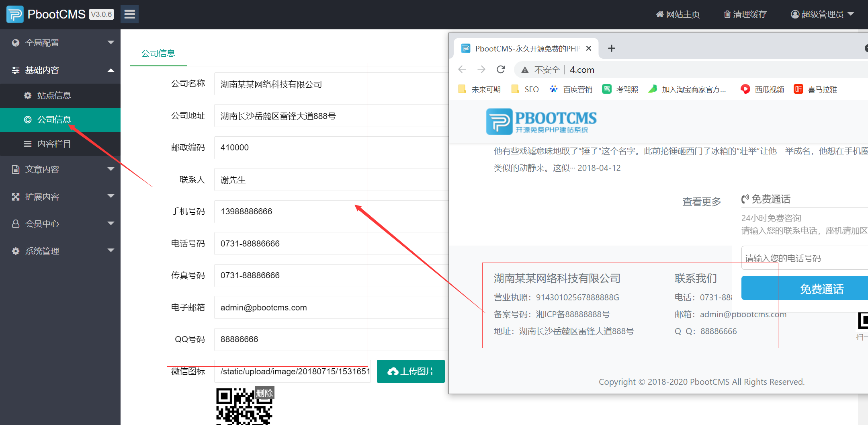Open the 超级管理员 dropdown menu
The width and height of the screenshot is (868, 425).
[822, 14]
